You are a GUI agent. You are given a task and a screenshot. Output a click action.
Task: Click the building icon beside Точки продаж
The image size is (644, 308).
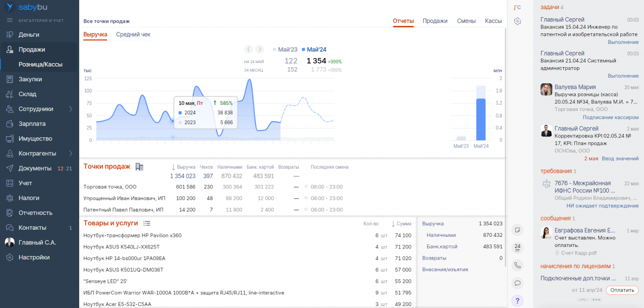coord(140,167)
